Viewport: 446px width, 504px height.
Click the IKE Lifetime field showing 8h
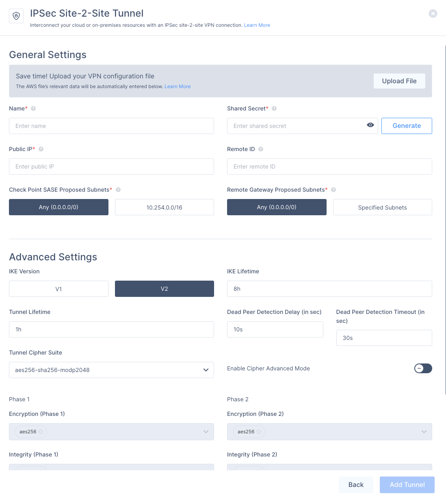329,289
